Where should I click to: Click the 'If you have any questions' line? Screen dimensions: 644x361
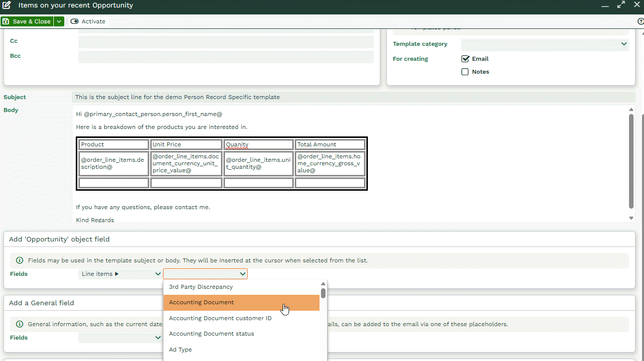(x=143, y=207)
